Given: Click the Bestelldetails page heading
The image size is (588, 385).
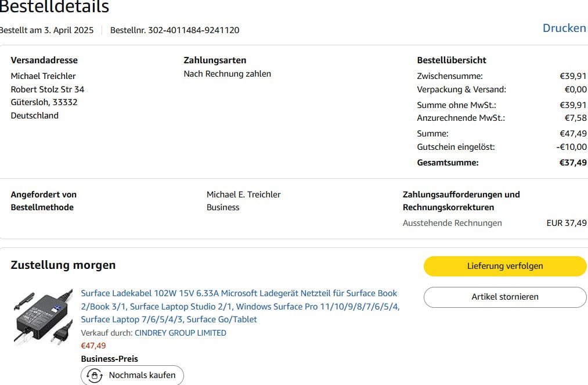Looking at the screenshot, I should [x=54, y=8].
